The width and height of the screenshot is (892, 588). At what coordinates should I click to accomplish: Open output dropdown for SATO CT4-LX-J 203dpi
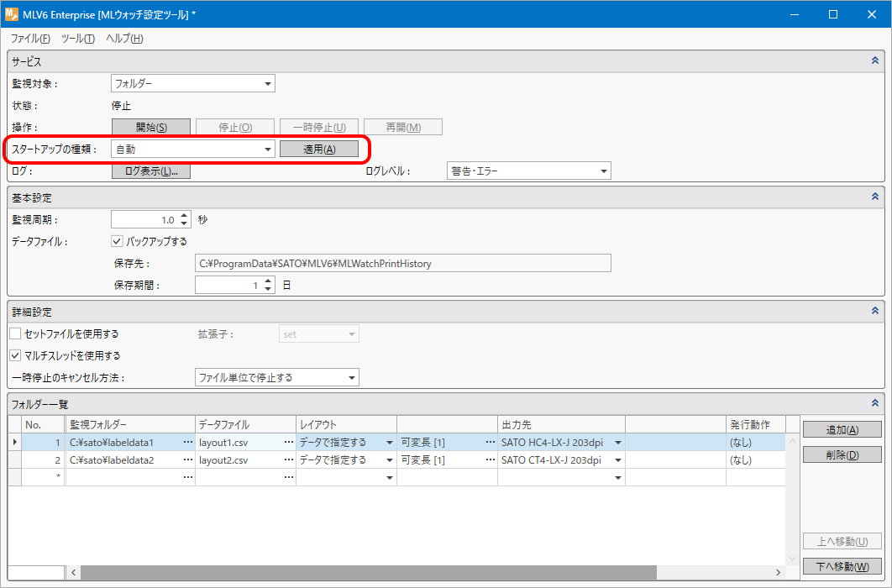(x=618, y=460)
